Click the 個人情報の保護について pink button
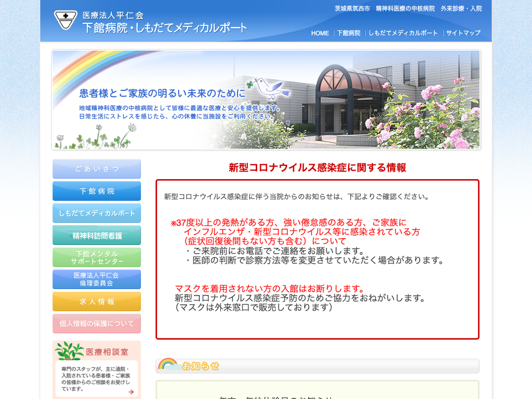Image resolution: width=532 pixels, height=399 pixels. click(x=97, y=324)
